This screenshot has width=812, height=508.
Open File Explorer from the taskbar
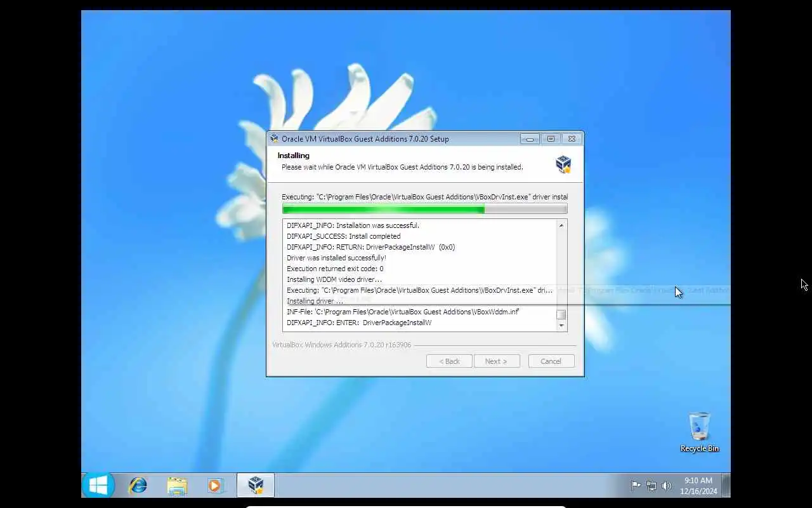[177, 486]
